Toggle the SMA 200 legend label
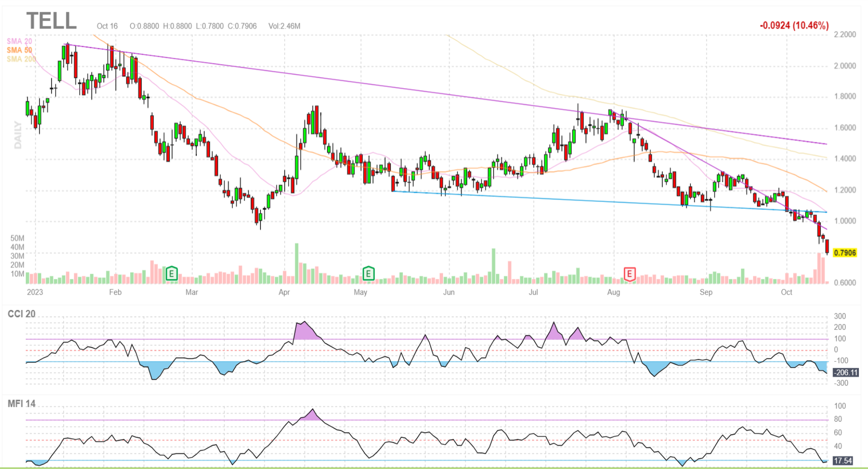Image resolution: width=868 pixels, height=470 pixels. (21, 59)
